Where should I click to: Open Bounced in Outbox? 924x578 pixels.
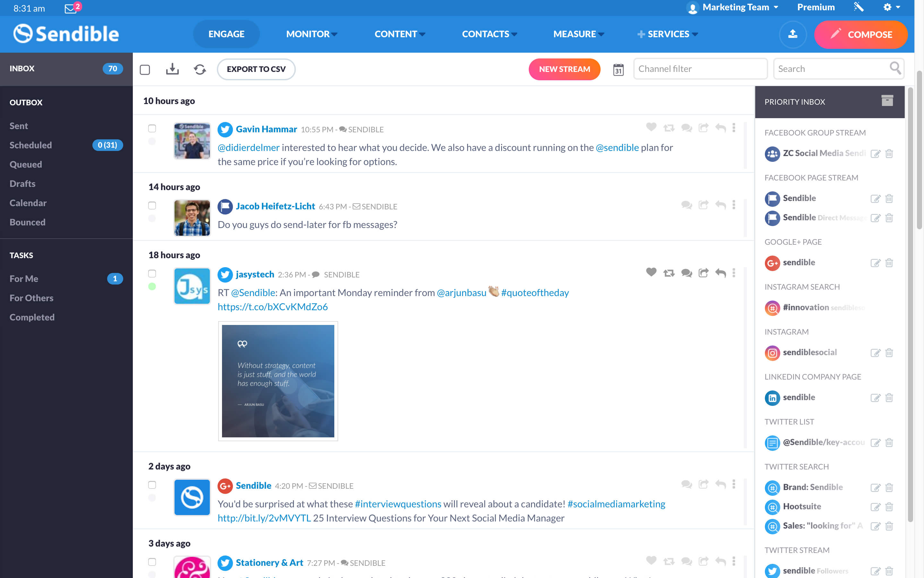click(x=28, y=223)
